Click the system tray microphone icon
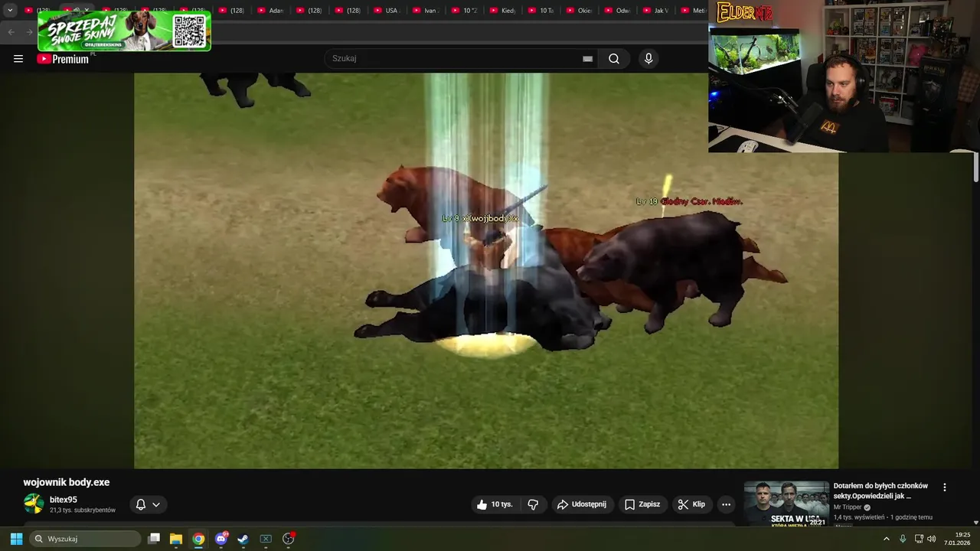Viewport: 980px width, 551px height. coord(903,539)
